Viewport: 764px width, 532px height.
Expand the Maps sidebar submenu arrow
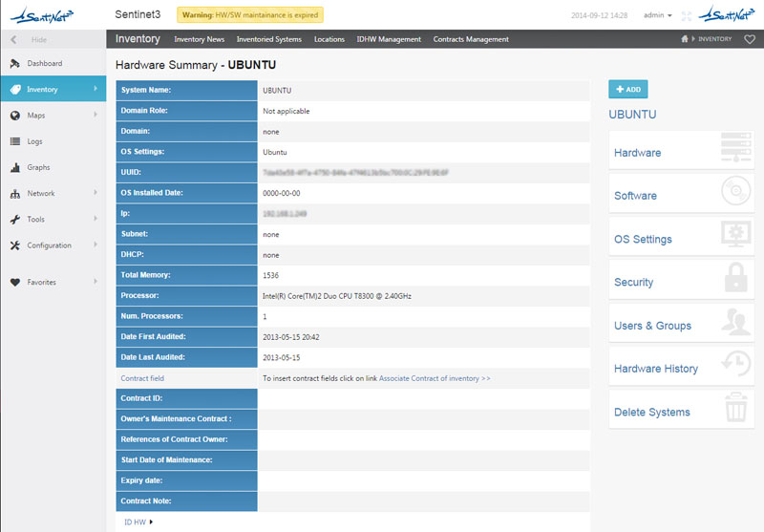coord(95,115)
